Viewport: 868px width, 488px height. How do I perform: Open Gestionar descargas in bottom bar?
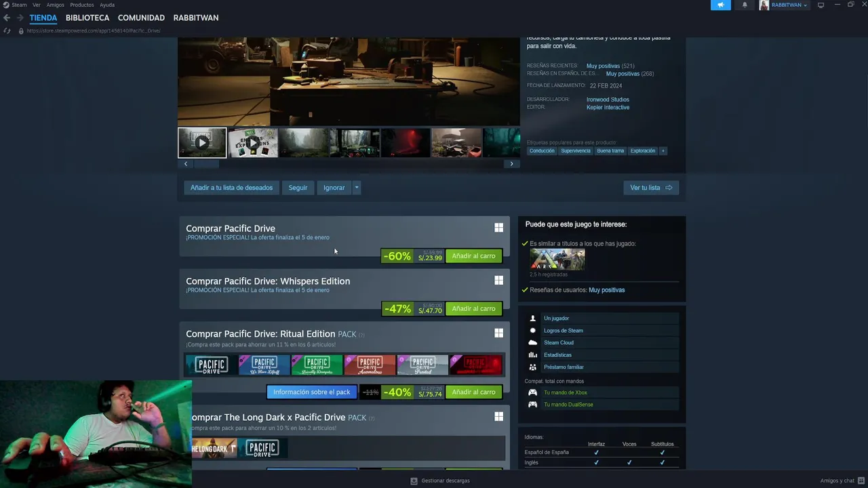pyautogui.click(x=440, y=481)
